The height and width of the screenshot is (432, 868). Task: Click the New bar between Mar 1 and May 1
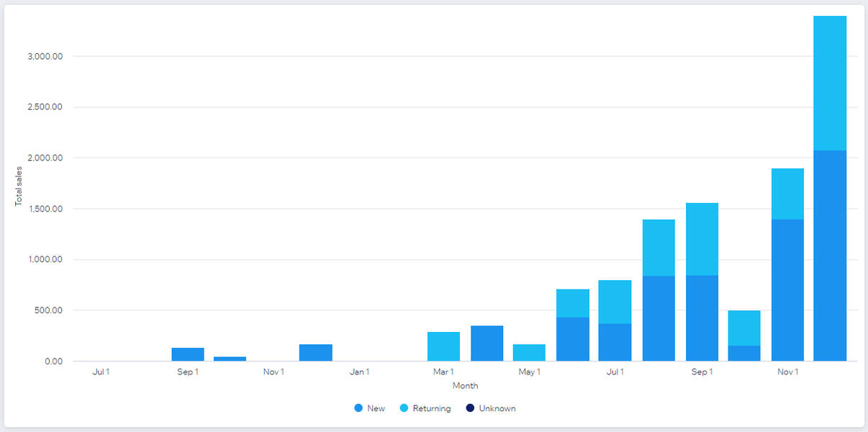click(x=487, y=343)
